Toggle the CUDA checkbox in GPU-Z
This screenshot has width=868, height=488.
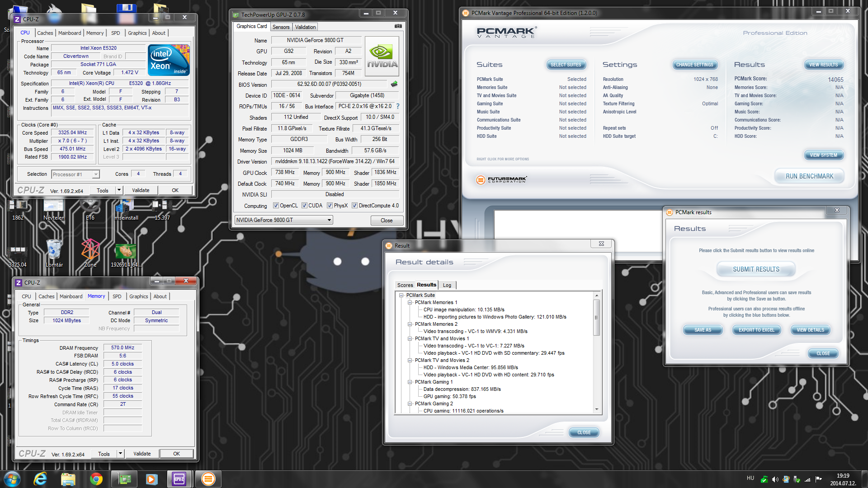(x=304, y=206)
